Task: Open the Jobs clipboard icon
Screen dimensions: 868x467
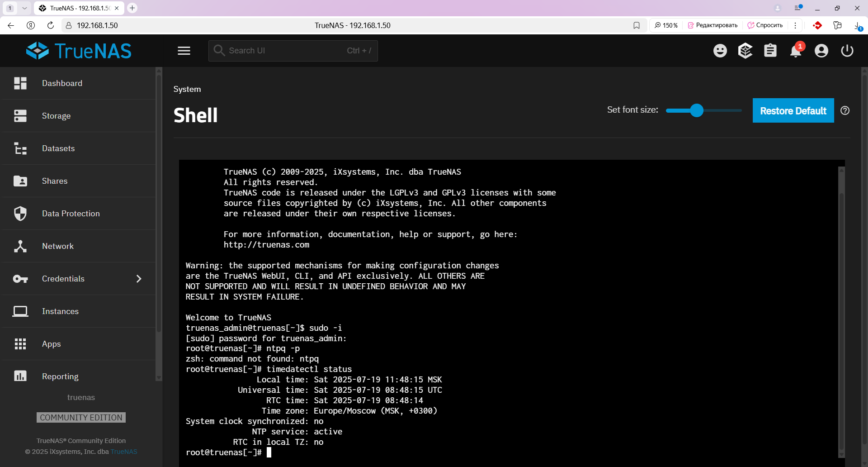Action: [770, 51]
